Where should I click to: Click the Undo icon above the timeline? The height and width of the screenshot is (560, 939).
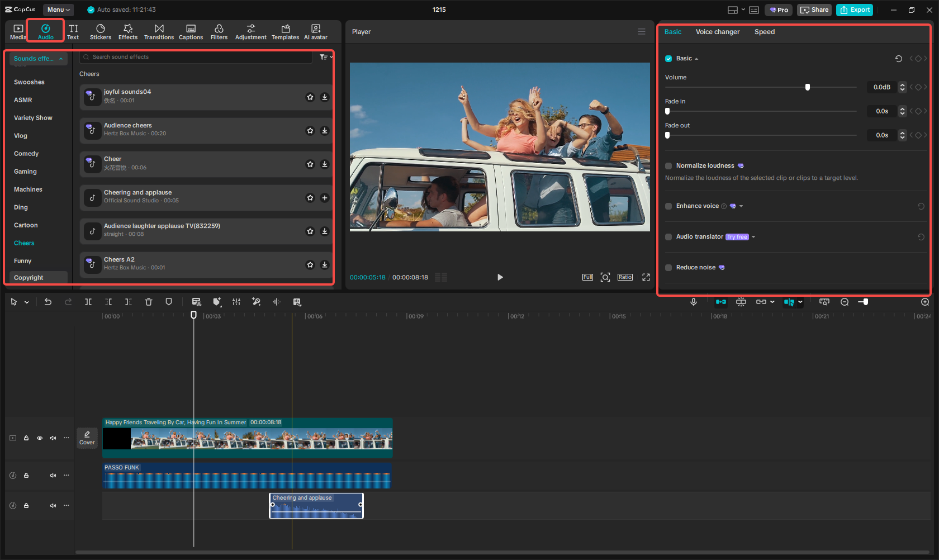(x=48, y=302)
